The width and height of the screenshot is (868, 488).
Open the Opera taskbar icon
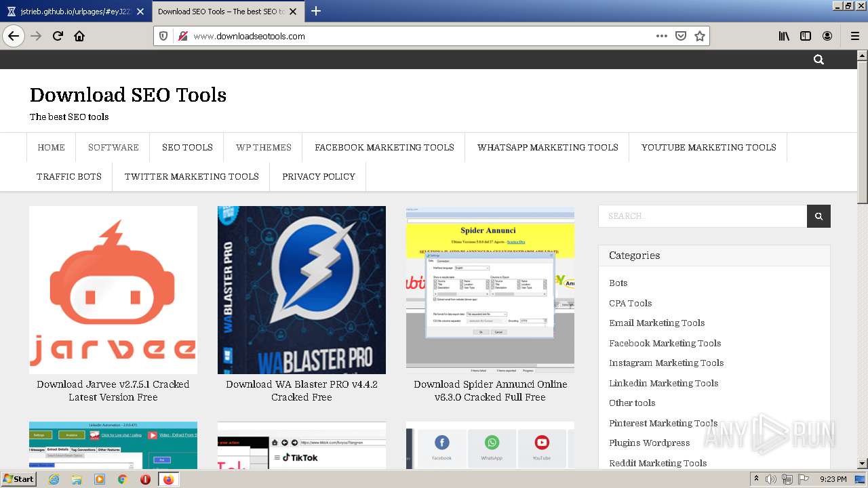[x=145, y=479]
